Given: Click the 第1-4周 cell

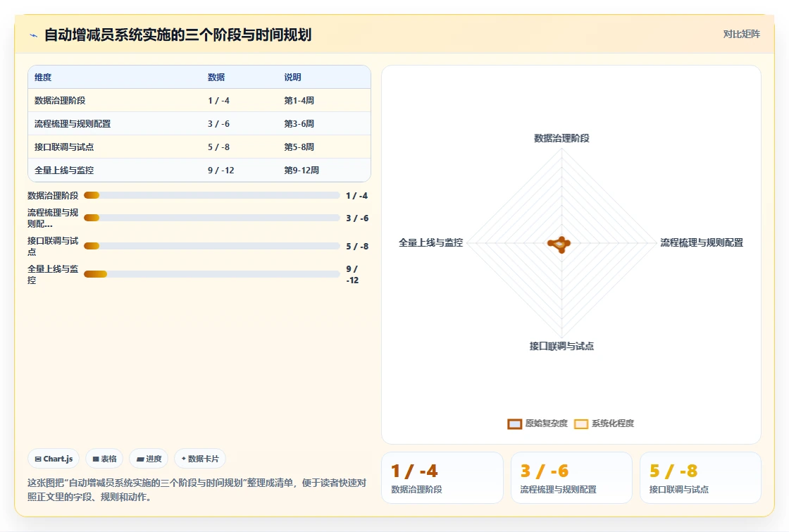Looking at the screenshot, I should (299, 100).
